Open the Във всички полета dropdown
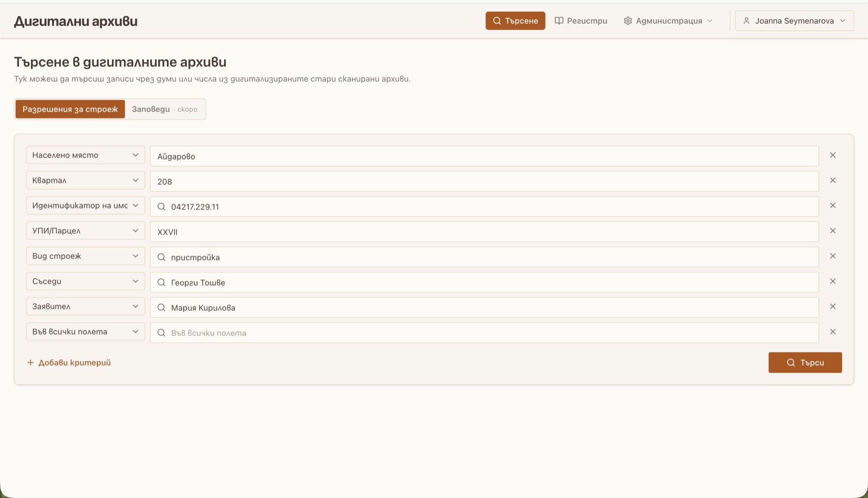 pyautogui.click(x=85, y=332)
